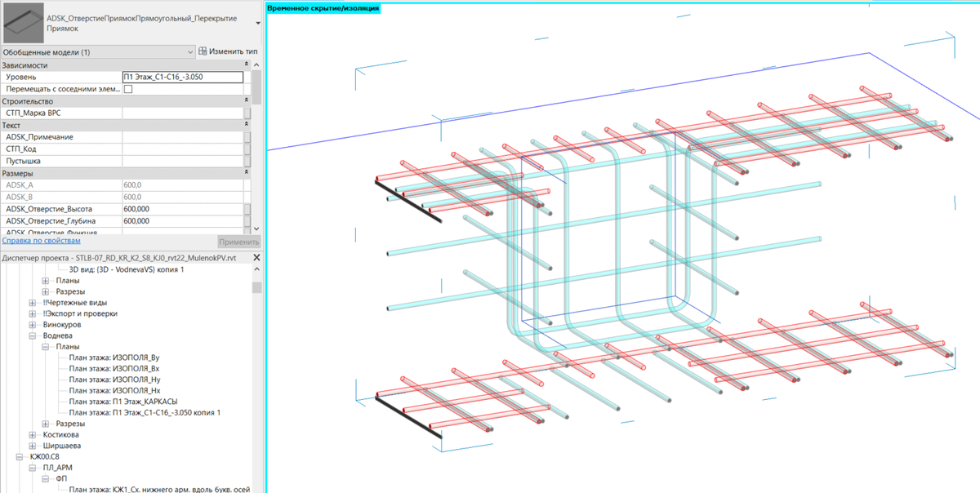Screen dimensions: 980x493
Task: Click the properties scrollbar up arrow
Action: coord(256,64)
